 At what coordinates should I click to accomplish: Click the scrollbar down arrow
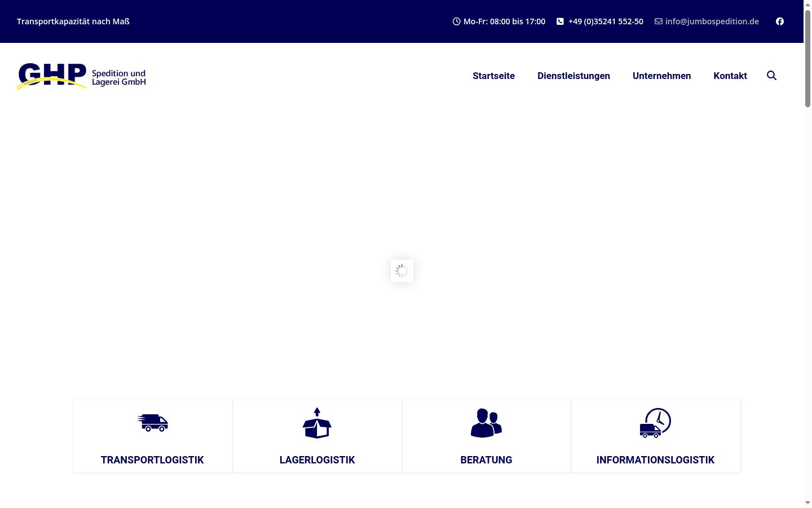point(807,503)
